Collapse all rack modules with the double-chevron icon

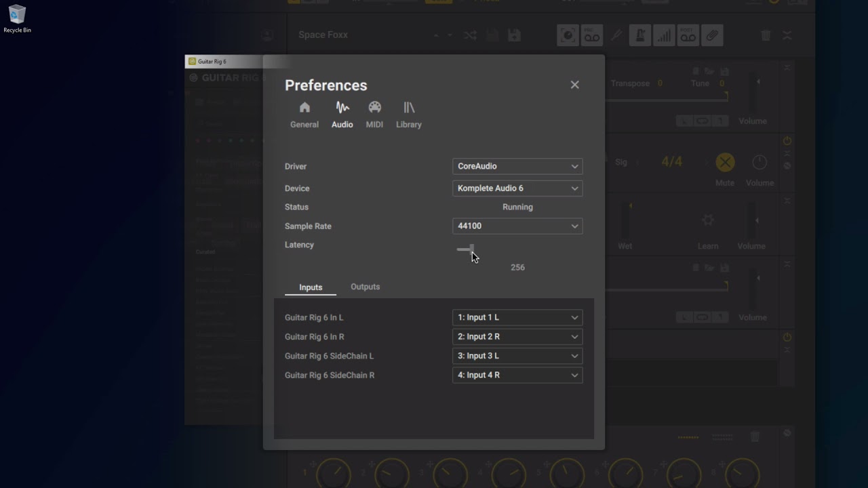[787, 35]
